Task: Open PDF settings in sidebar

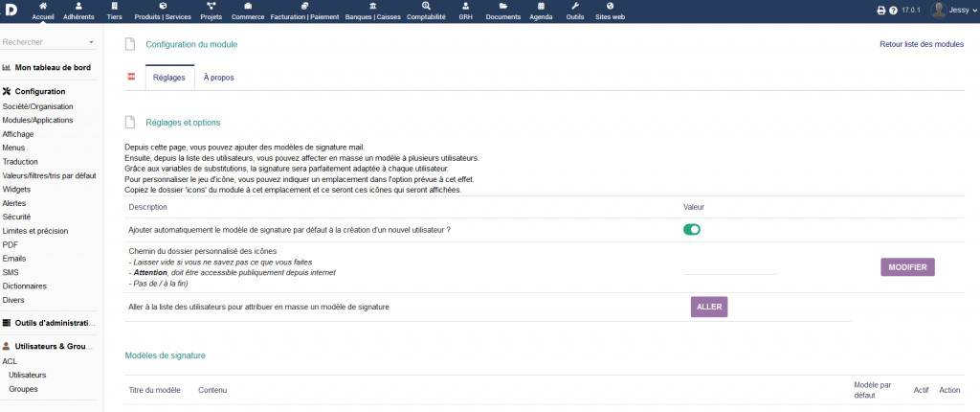Action: click(x=10, y=245)
